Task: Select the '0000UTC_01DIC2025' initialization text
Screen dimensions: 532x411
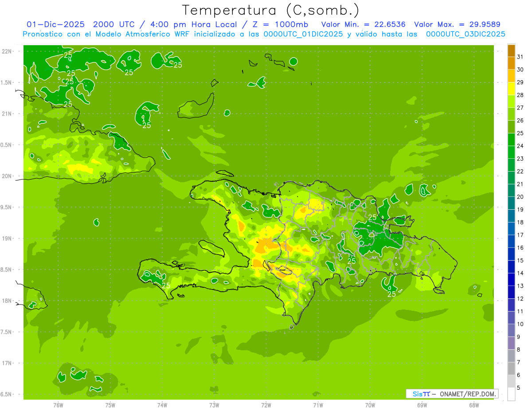Action: (x=304, y=34)
